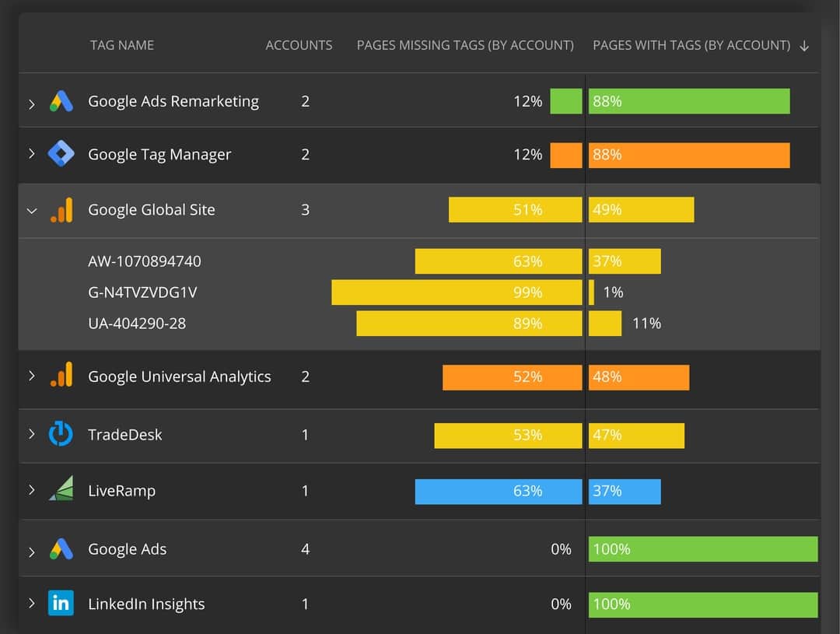Image resolution: width=840 pixels, height=634 pixels.
Task: Click the accounts count 4 for Google Ads
Action: [306, 548]
